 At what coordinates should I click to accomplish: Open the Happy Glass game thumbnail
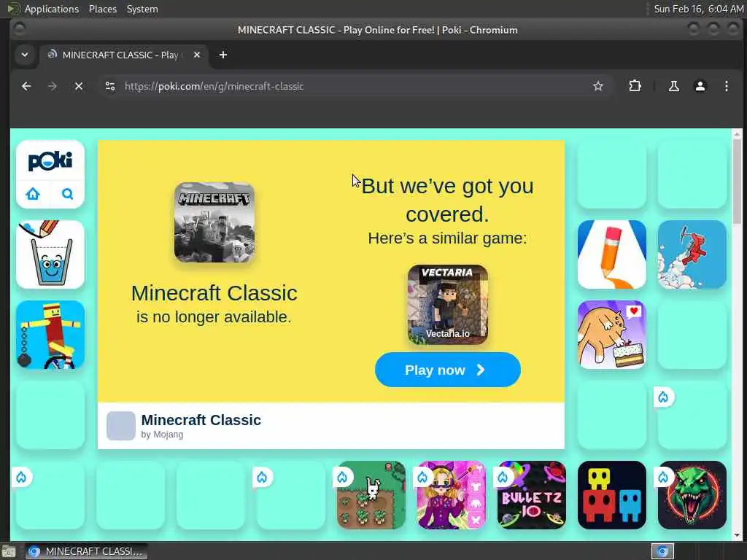pos(50,254)
